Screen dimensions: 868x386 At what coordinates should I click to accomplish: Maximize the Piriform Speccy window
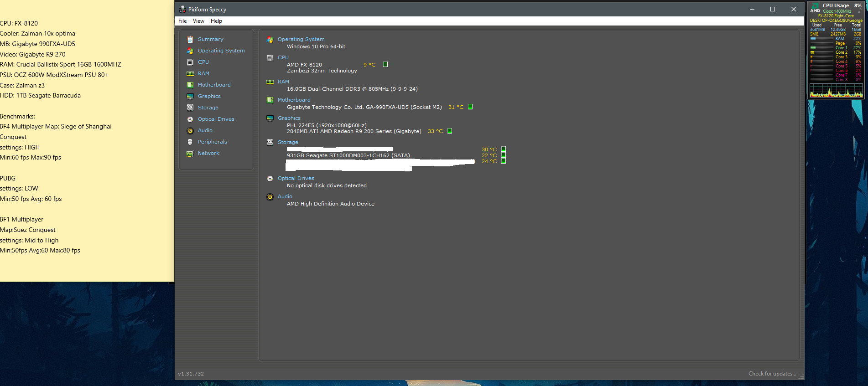coord(773,9)
